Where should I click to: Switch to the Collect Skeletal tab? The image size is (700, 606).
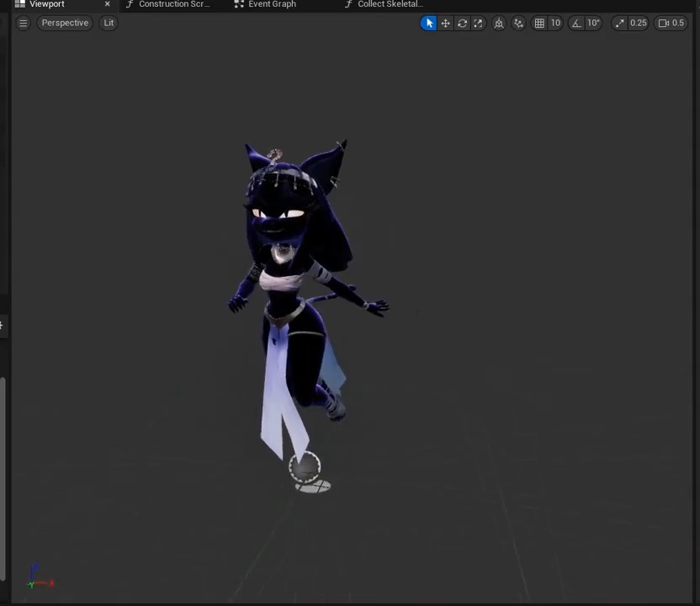(384, 4)
